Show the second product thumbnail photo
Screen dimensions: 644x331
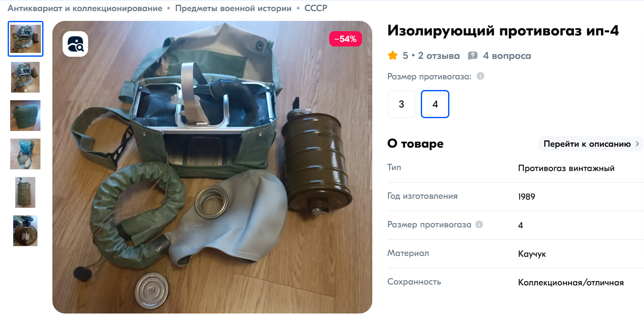click(26, 77)
